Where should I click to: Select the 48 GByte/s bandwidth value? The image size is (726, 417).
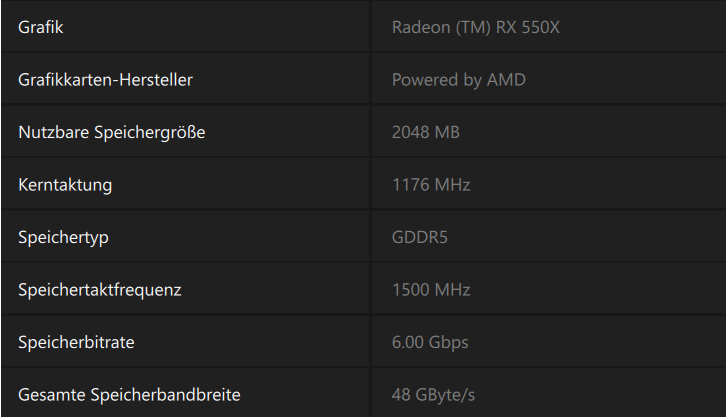tap(433, 395)
